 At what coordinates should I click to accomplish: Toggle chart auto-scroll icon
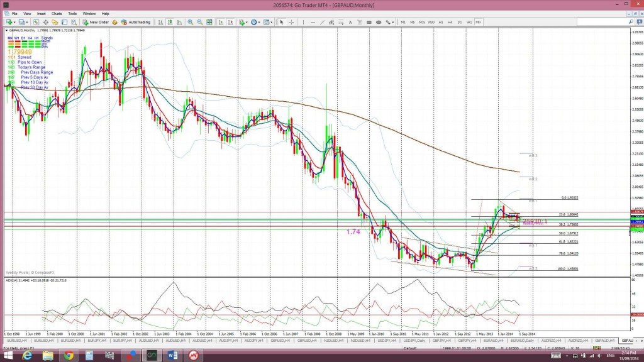(221, 22)
